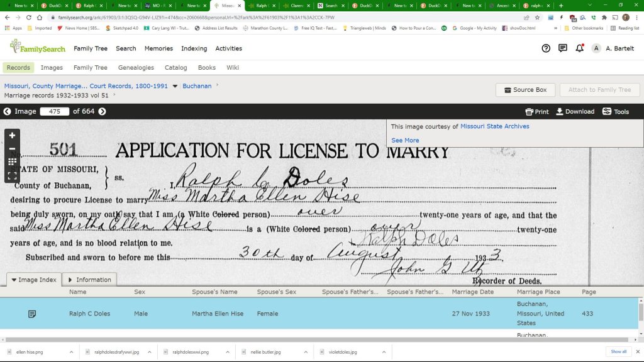Zoom in with the plus button
The height and width of the screenshot is (362, 644).
click(x=12, y=135)
